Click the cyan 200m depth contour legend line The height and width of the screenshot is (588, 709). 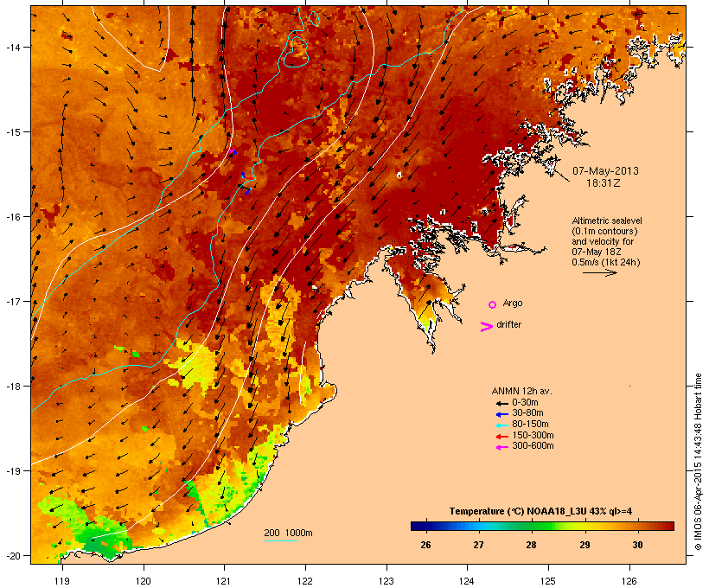(x=280, y=540)
